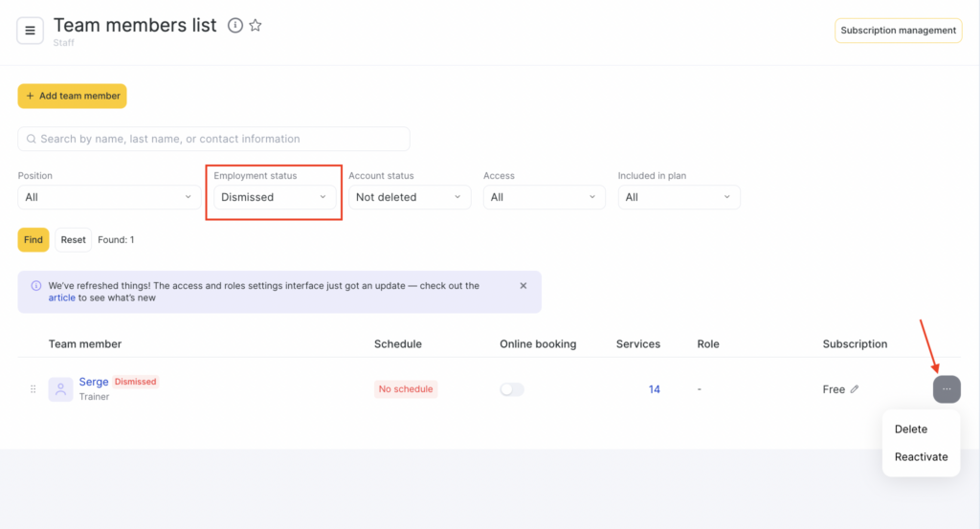Star the Team members list page
The width and height of the screenshot is (980, 529).
click(256, 26)
